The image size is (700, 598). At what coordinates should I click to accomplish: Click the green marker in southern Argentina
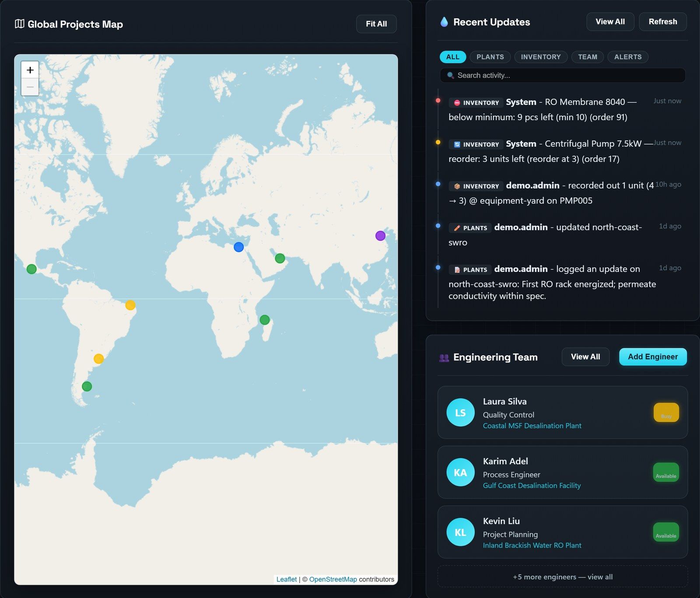click(x=87, y=386)
